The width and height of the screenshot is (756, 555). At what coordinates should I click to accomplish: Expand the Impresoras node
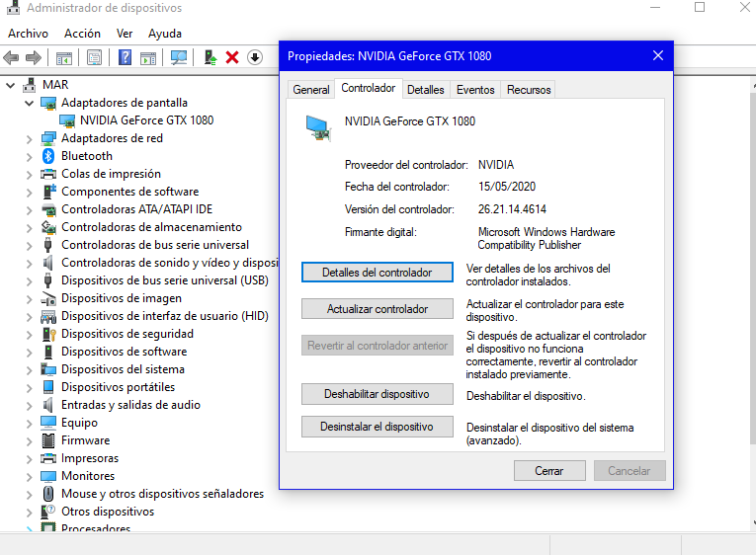[30, 459]
